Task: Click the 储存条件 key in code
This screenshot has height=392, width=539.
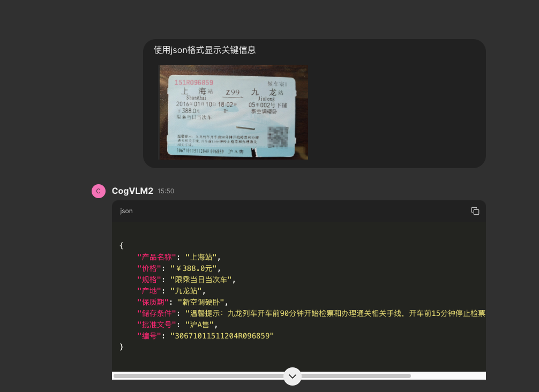Action: [156, 313]
